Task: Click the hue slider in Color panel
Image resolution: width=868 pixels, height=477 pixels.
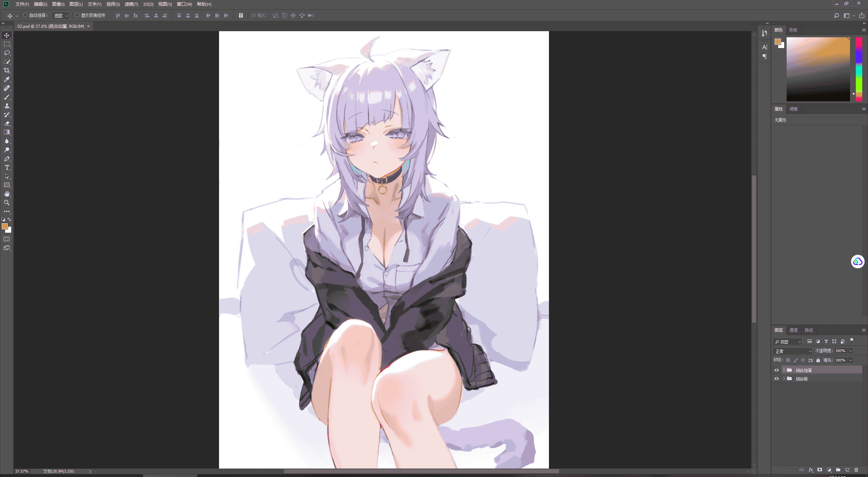Action: [859, 69]
